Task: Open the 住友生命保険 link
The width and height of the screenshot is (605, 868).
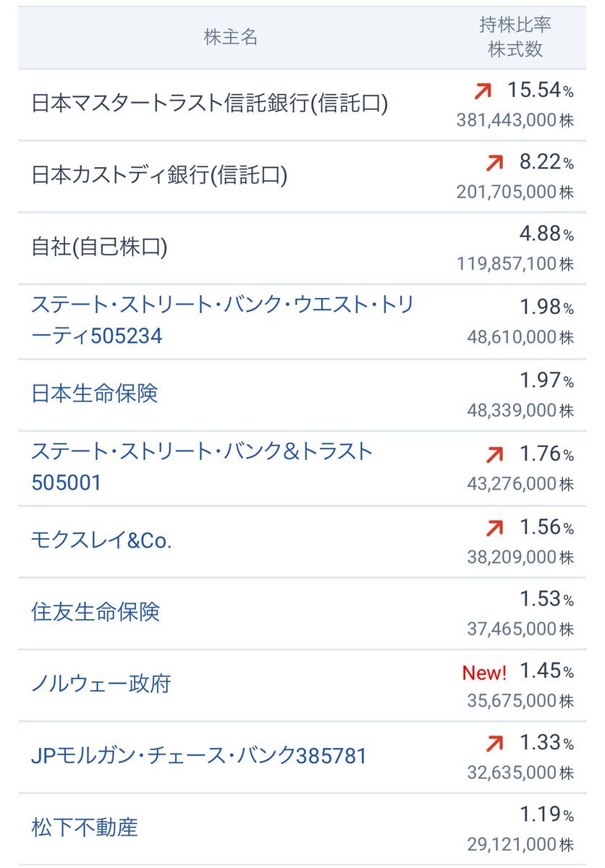Action: coord(95,613)
